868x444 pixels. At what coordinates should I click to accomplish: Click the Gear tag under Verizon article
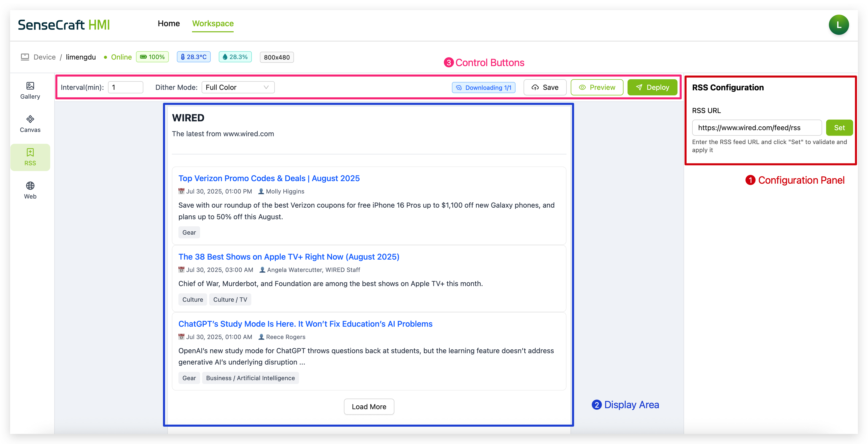click(x=189, y=232)
